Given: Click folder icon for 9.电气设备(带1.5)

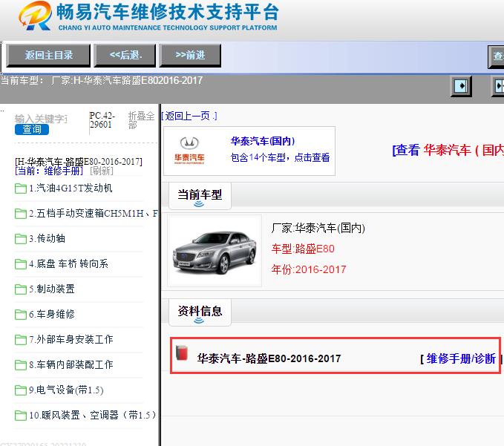Looking at the screenshot, I should point(21,390).
